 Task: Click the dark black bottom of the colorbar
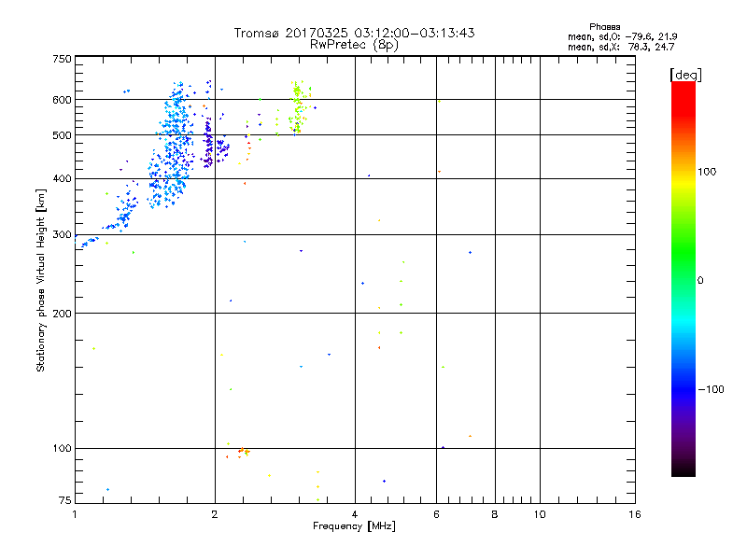coord(684,469)
